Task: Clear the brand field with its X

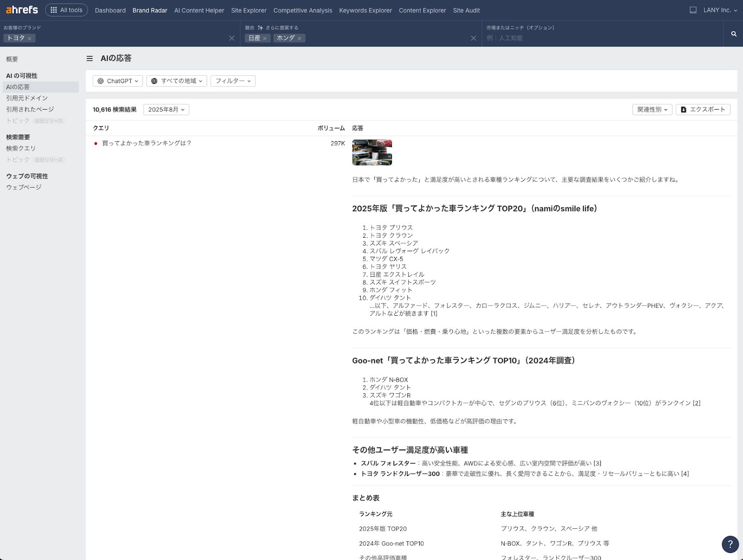Action: point(232,38)
